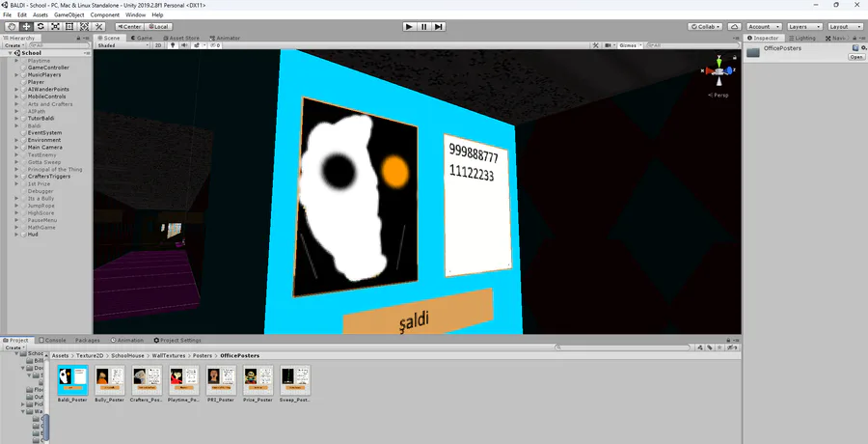Open the Project Settings tab
The height and width of the screenshot is (444, 868).
tap(177, 341)
